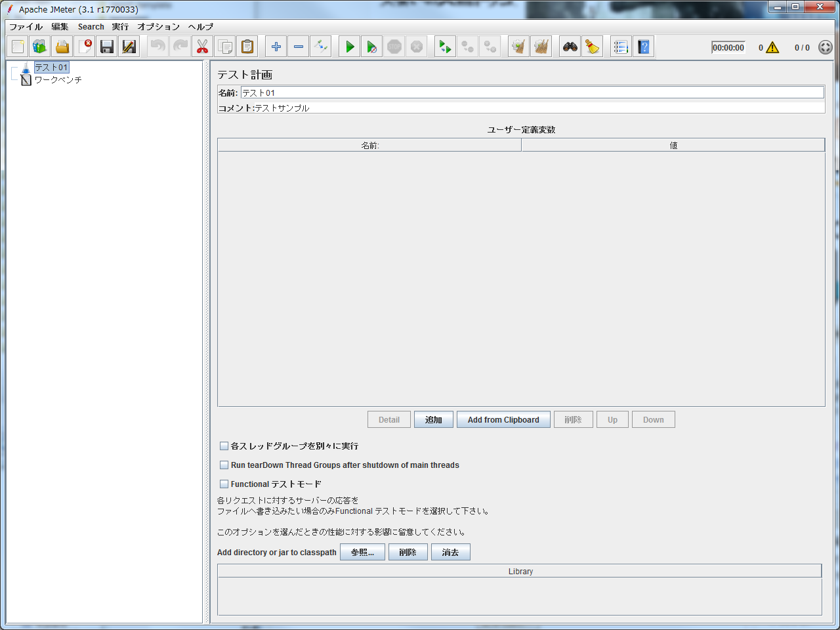Click the Open file folder icon

[62, 47]
